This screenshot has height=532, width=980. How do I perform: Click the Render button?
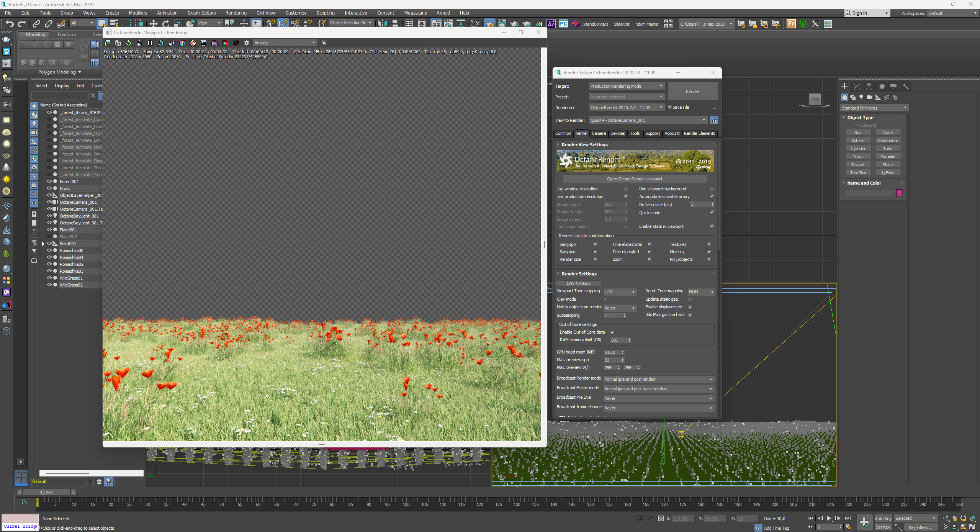[692, 92]
